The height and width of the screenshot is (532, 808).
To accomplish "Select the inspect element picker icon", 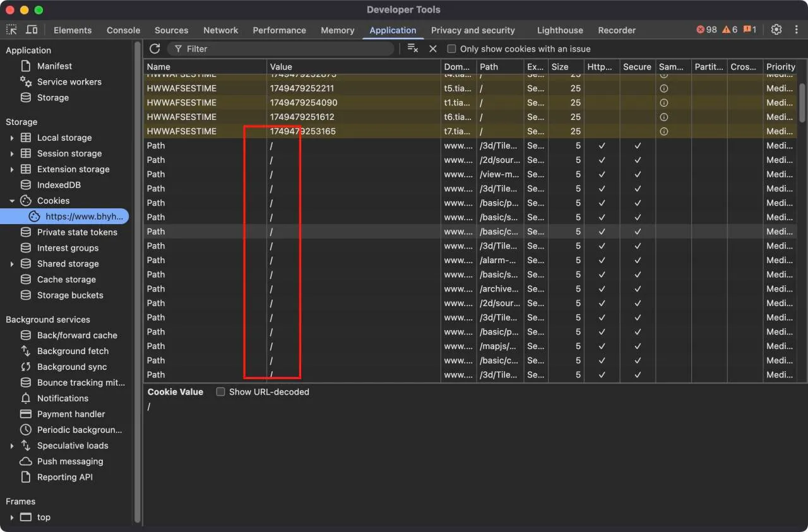I will (x=12, y=30).
